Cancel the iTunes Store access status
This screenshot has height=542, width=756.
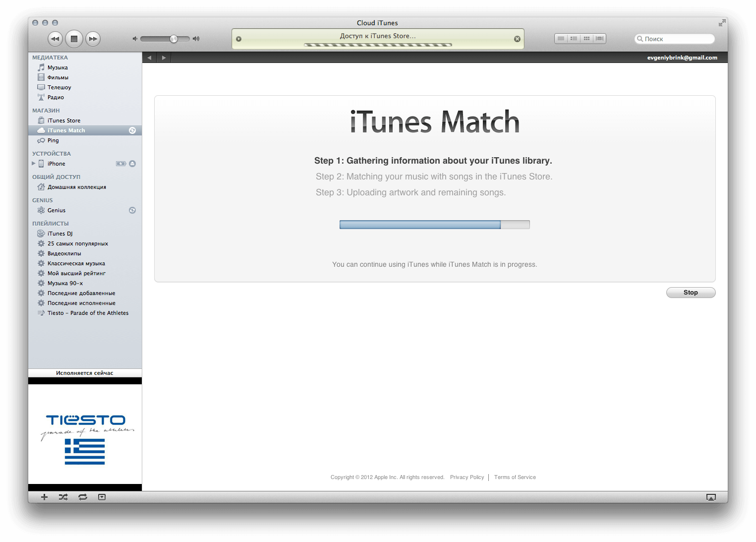point(517,39)
